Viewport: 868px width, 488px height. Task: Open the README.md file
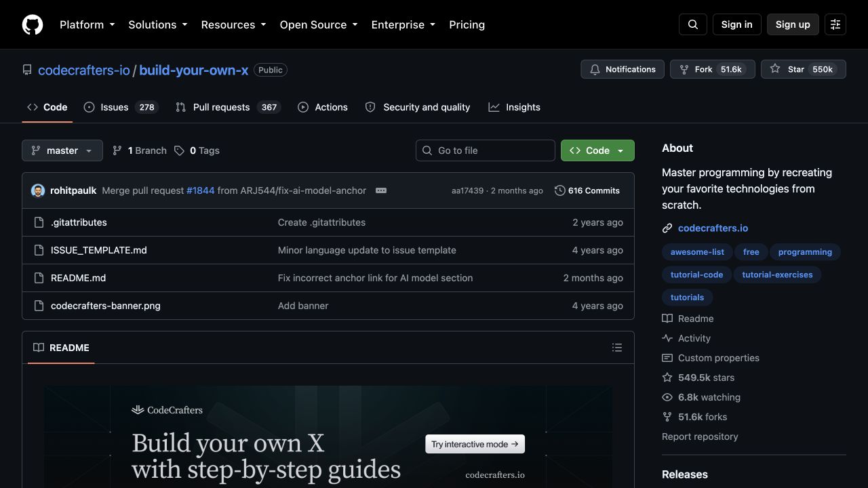78,278
